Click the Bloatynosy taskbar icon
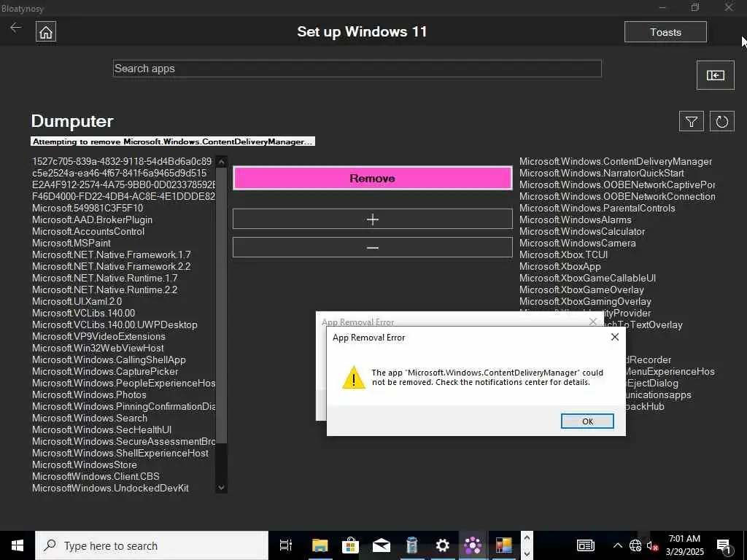The height and width of the screenshot is (560, 747). (473, 545)
